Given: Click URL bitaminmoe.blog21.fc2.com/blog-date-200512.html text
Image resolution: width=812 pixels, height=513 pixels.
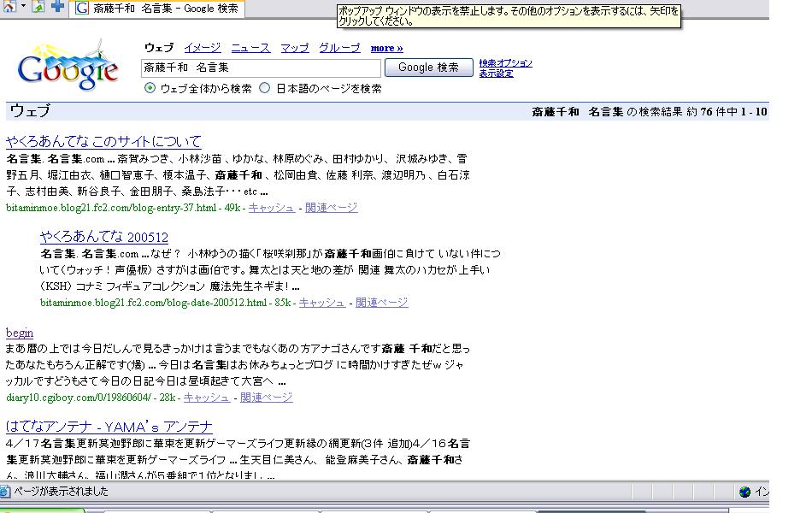Looking at the screenshot, I should 154,303.
